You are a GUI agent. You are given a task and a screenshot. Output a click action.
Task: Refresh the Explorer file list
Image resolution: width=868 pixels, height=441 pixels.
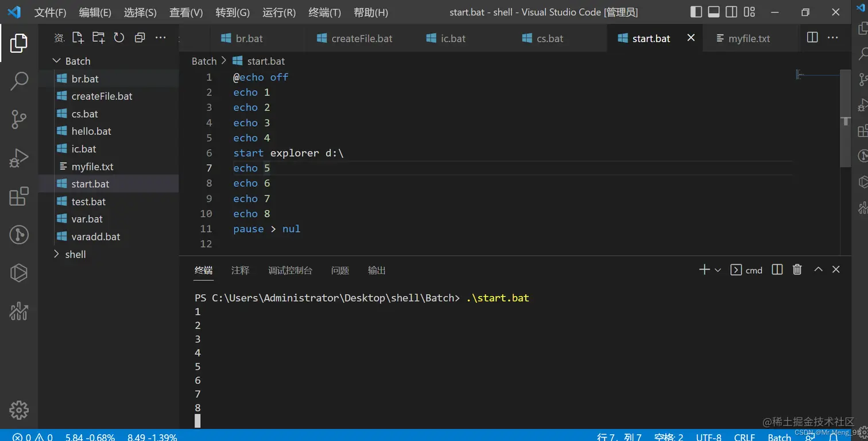tap(119, 38)
